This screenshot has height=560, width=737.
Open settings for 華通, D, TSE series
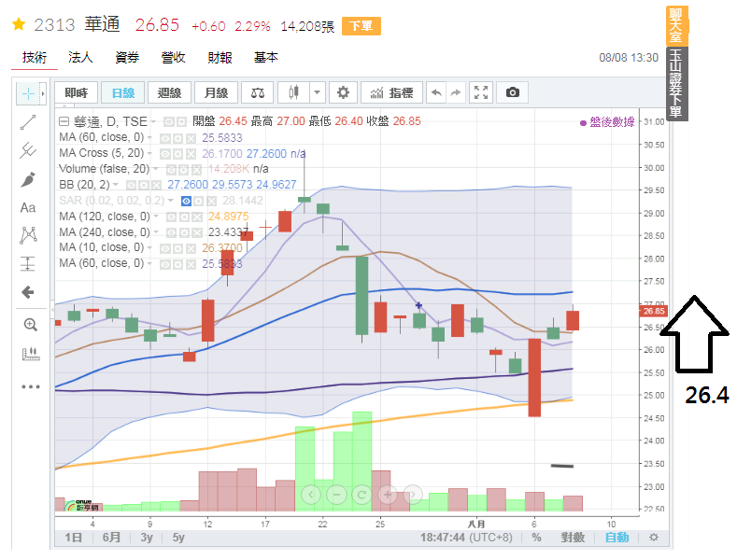point(181,122)
